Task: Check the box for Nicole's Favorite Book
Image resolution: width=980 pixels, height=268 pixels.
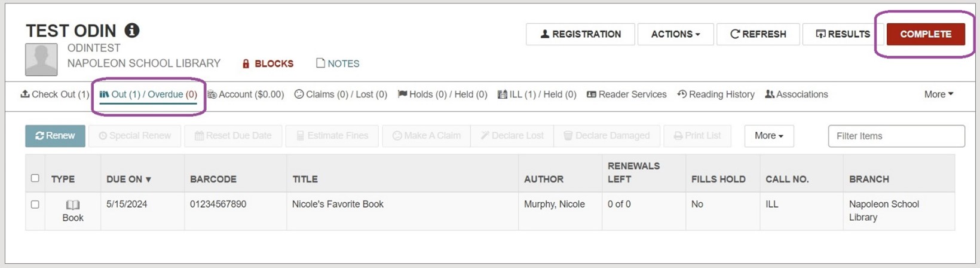Action: tap(35, 205)
